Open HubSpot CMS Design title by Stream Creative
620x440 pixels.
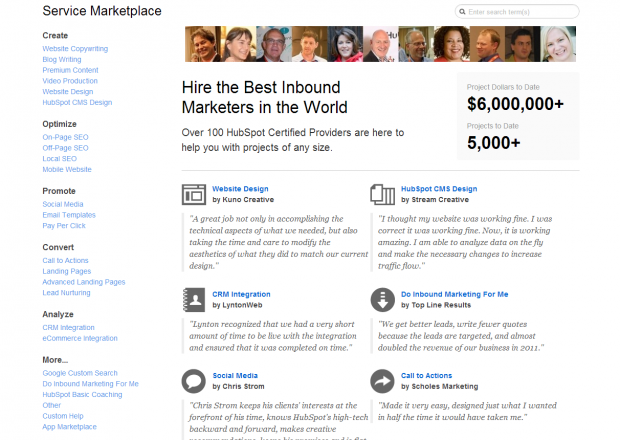tap(439, 189)
